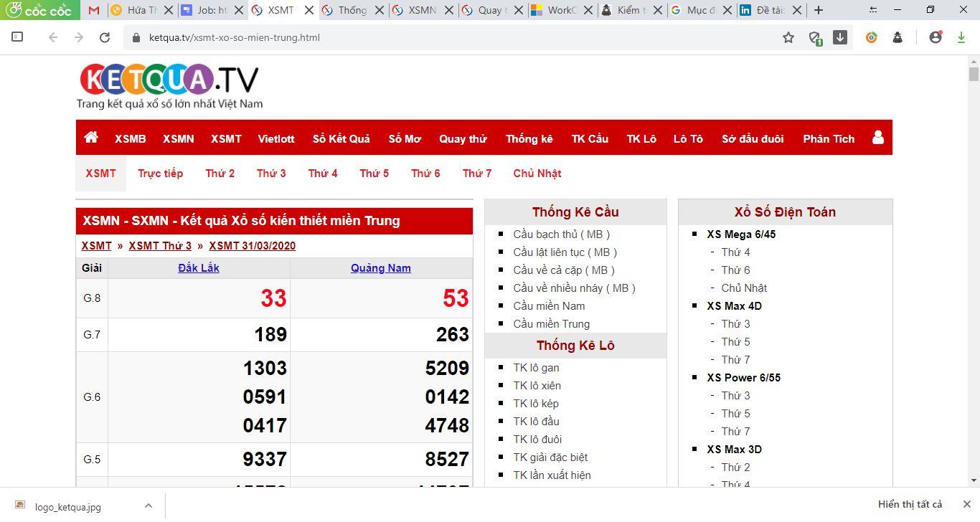Open the ad-block shield extension
Image resolution: width=980 pixels, height=522 pixels.
coord(815,38)
